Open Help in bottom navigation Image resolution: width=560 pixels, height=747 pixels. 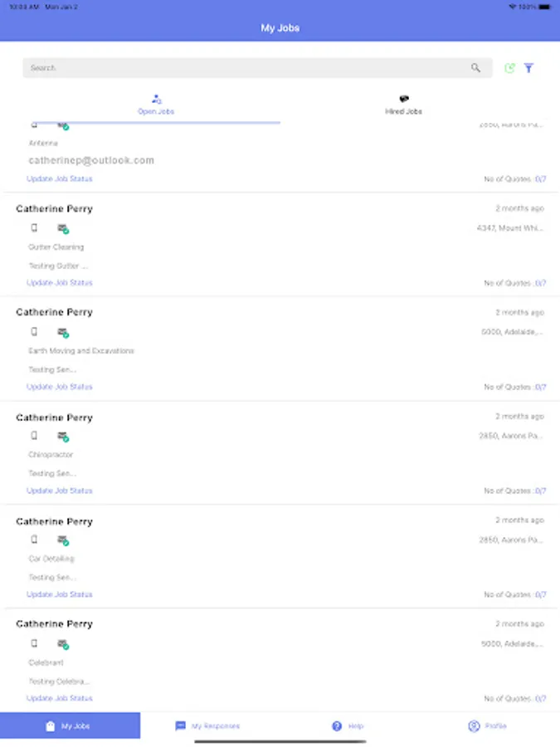[x=348, y=726]
